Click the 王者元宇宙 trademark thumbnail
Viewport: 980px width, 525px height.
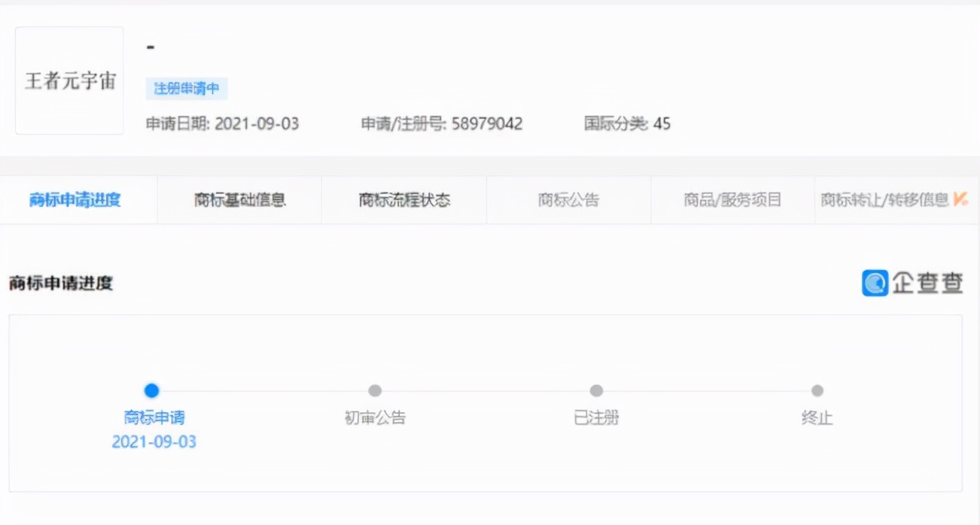tap(69, 80)
